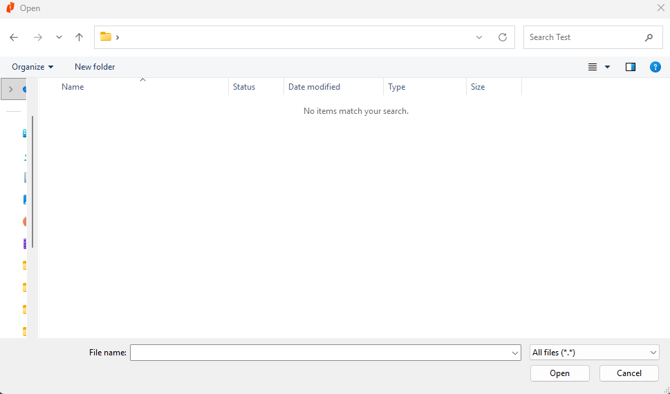
Task: Open the view options dropdown arrow
Action: [607, 67]
